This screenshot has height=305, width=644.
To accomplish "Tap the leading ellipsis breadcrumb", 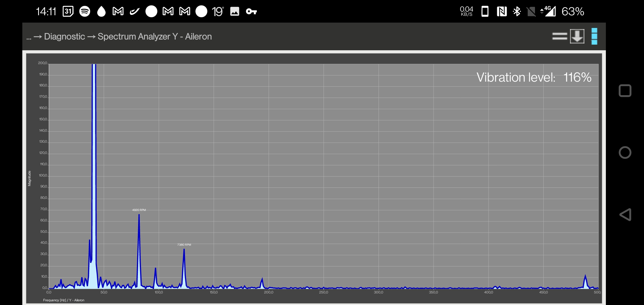I will click(29, 37).
